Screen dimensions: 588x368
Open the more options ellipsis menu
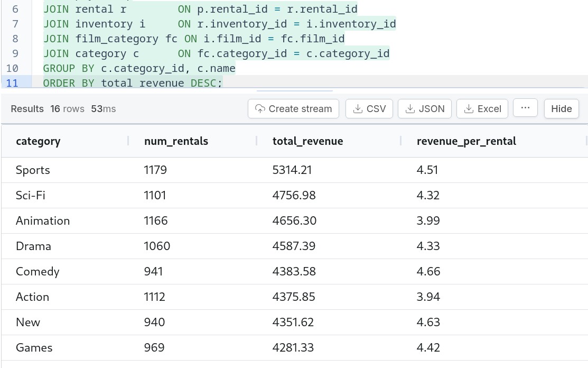(525, 108)
